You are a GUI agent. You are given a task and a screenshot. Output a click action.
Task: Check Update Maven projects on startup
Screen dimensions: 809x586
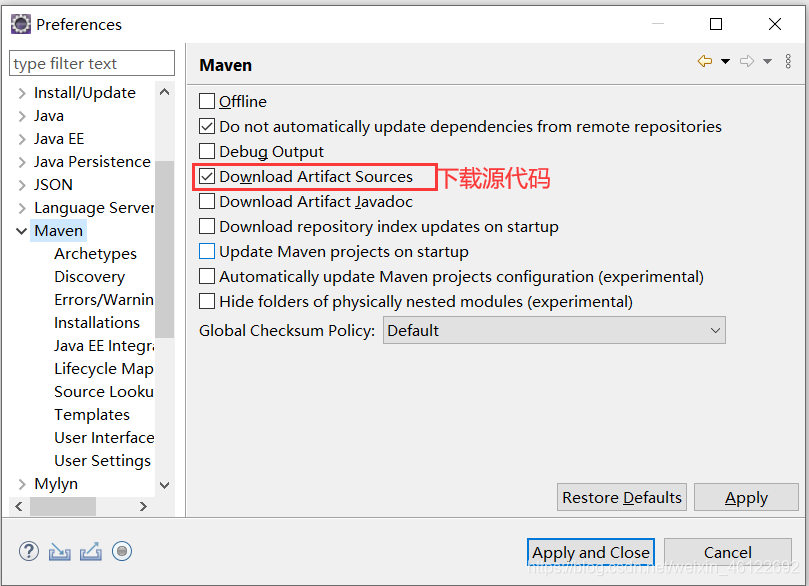207,251
